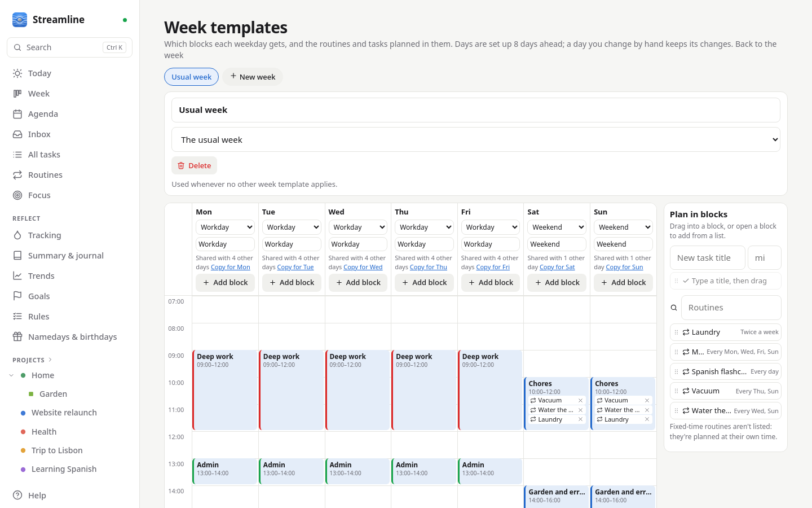Open the Website relaunch project
This screenshot has width=812, height=508.
[x=64, y=413]
